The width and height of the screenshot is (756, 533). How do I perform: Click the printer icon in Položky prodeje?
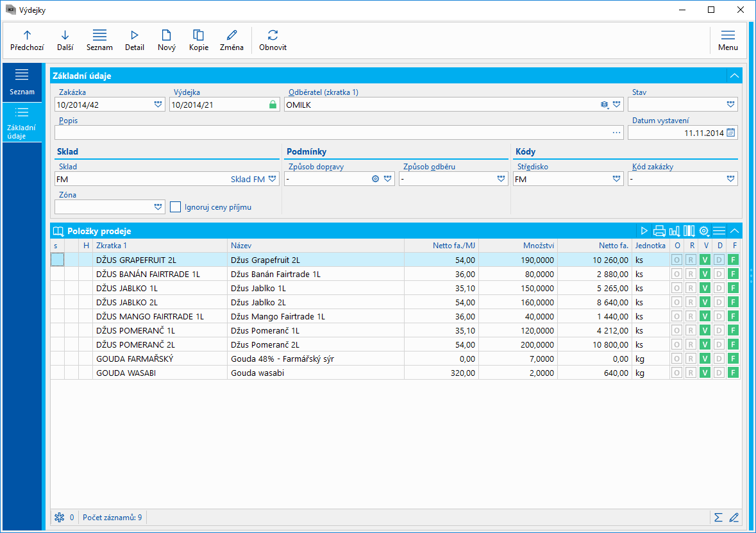point(659,231)
